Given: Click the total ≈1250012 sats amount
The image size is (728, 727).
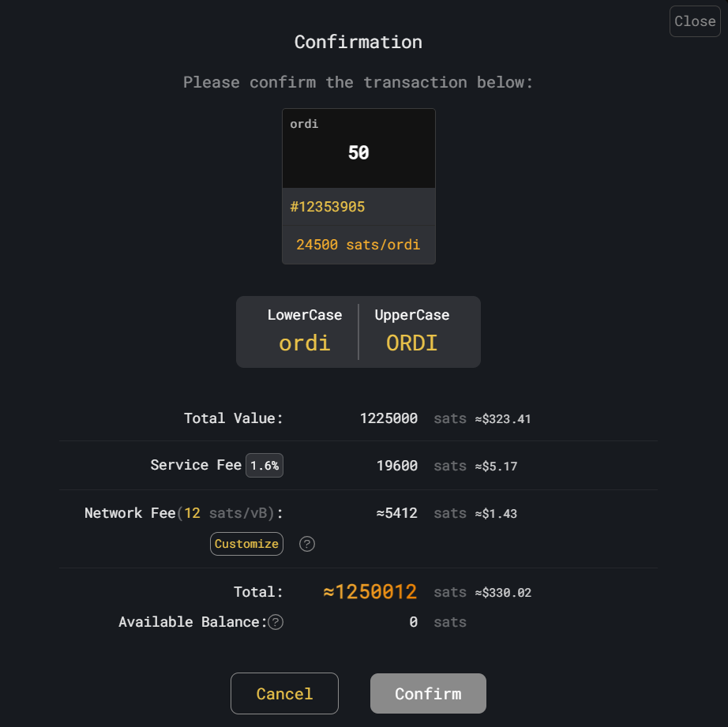Looking at the screenshot, I should tap(370, 592).
